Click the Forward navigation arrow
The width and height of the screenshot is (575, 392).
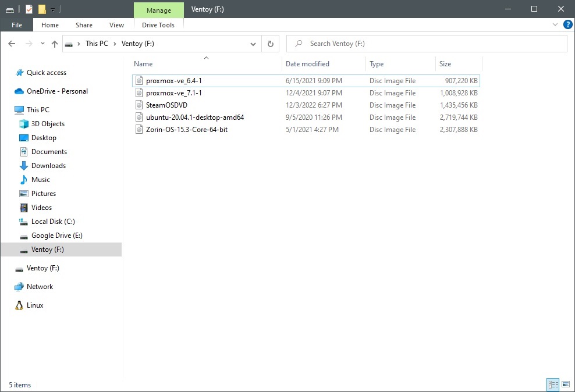point(29,44)
